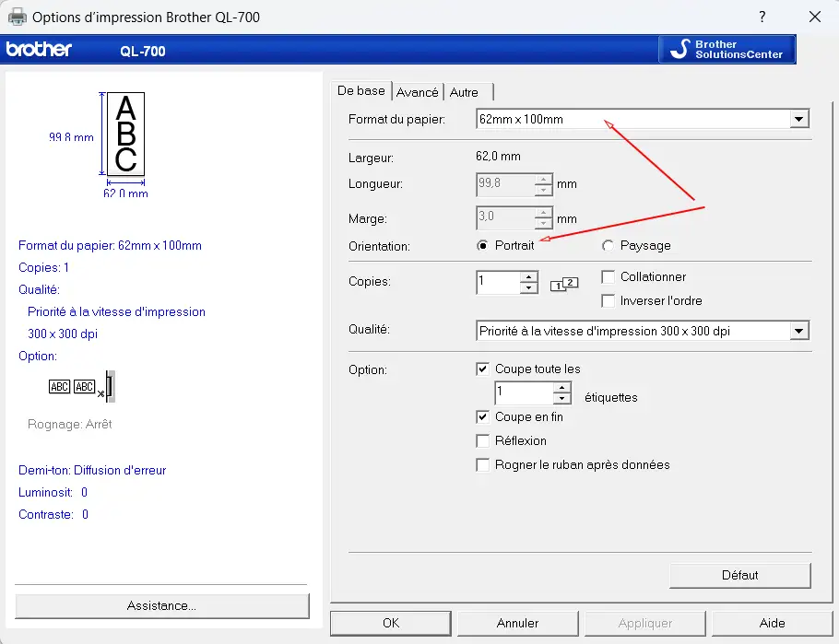Click 'Format du papier: 62mm x 100mm' summary
The width and height of the screenshot is (839, 644).
coord(111,245)
